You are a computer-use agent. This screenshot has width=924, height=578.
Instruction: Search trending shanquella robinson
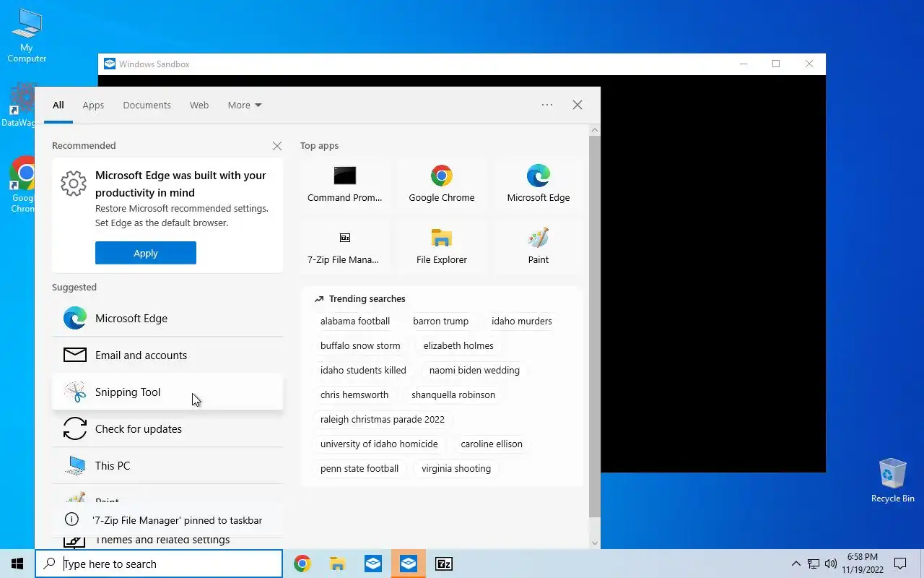[453, 394]
